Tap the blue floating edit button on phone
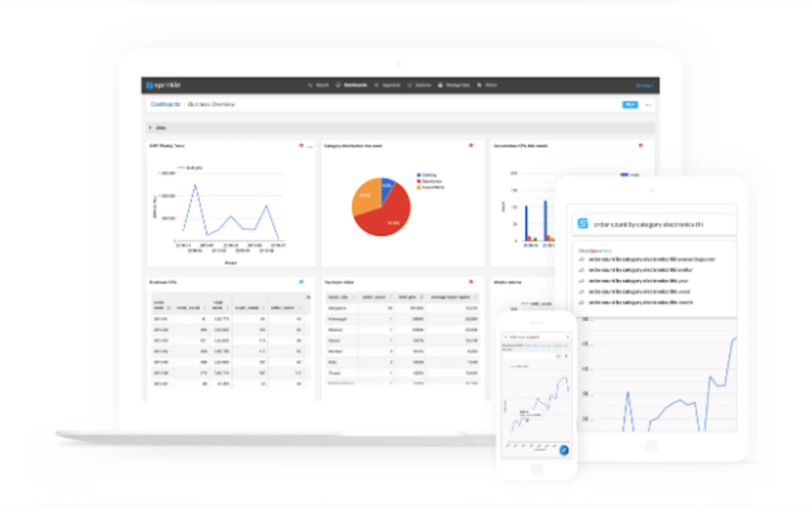 tap(564, 450)
